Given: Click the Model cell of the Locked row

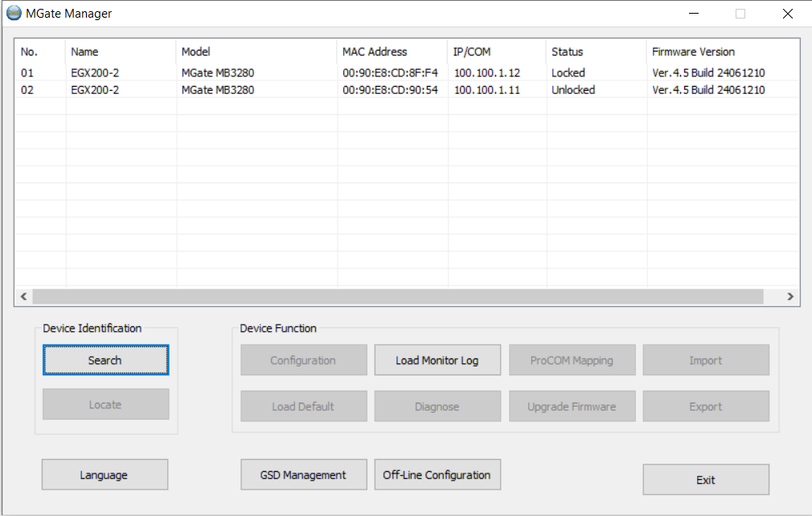Looking at the screenshot, I should click(218, 72).
